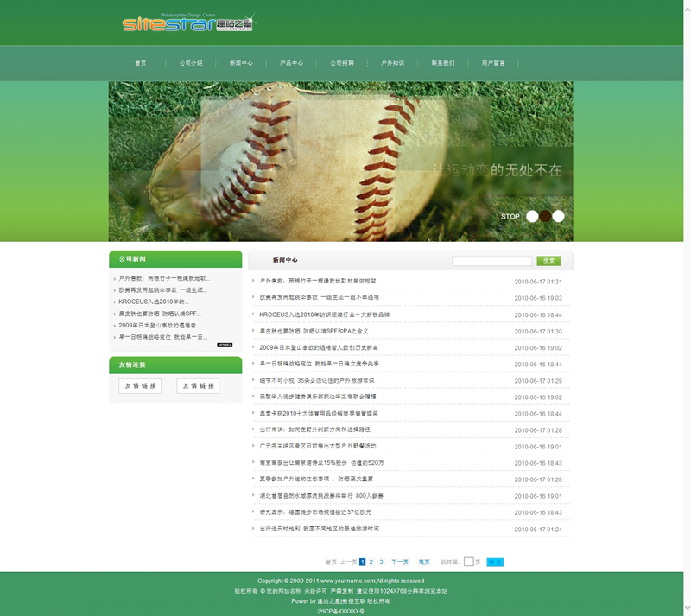Open the 首页 navigation menu item

click(140, 63)
